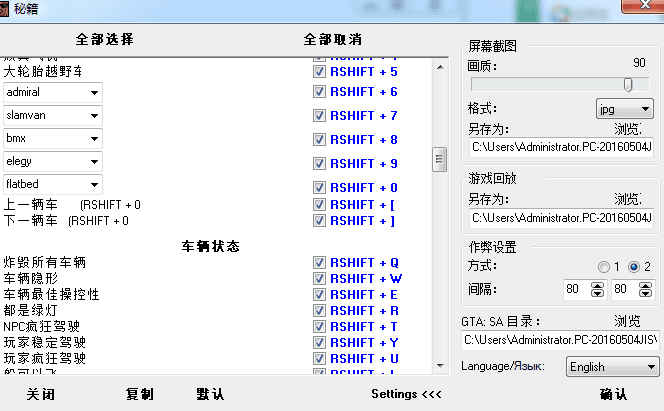Toggle the RSHIFT + Q checkbox
The height and width of the screenshot is (411, 664).
coord(319,263)
